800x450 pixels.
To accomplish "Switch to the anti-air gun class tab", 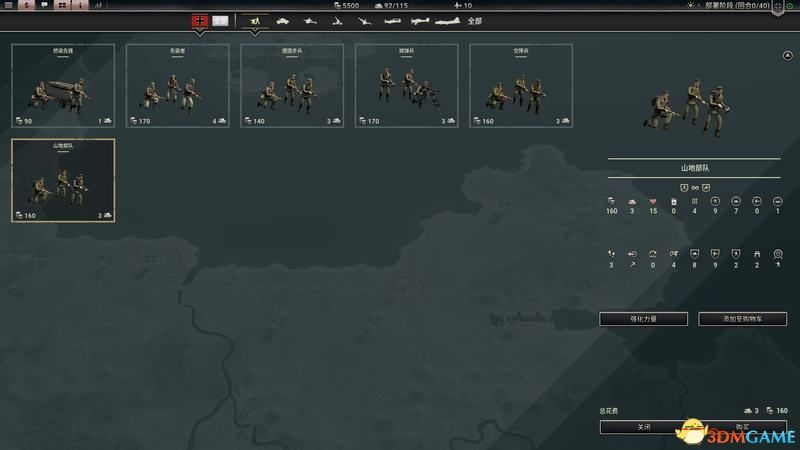I will pos(364,21).
